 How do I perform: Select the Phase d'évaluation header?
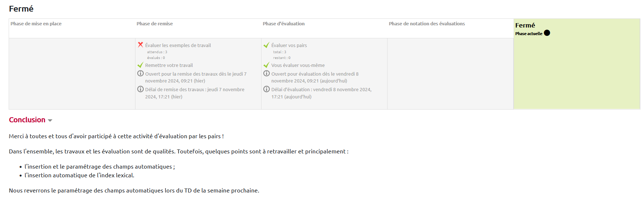pyautogui.click(x=284, y=24)
